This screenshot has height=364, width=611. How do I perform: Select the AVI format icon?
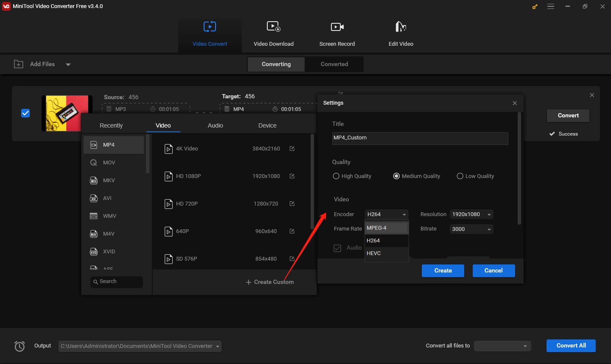pos(94,198)
